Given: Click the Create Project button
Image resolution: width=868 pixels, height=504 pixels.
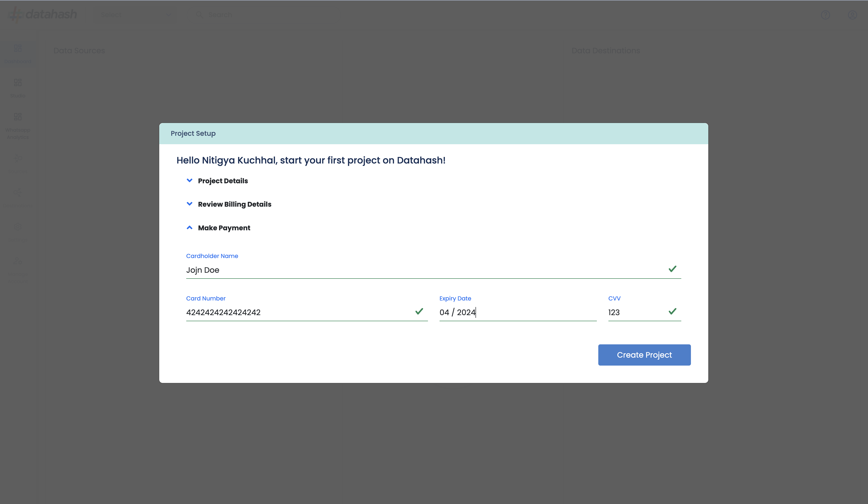Looking at the screenshot, I should tap(644, 354).
